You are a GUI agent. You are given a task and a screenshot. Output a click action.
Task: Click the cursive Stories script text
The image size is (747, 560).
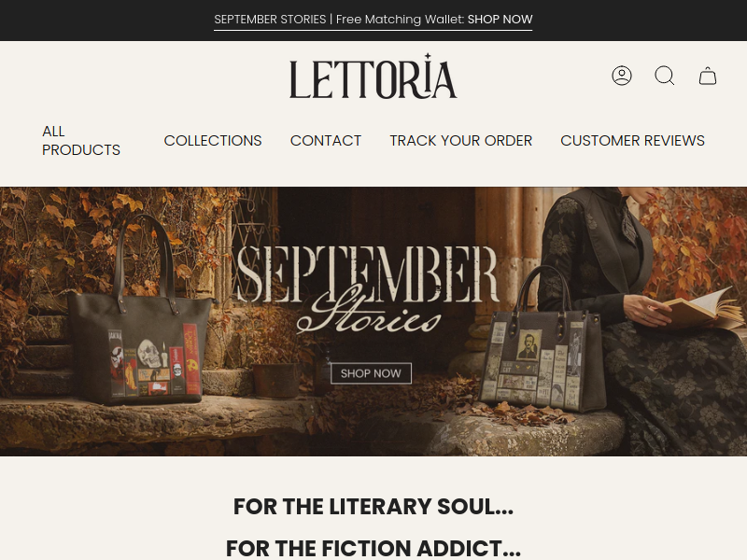tap(369, 312)
